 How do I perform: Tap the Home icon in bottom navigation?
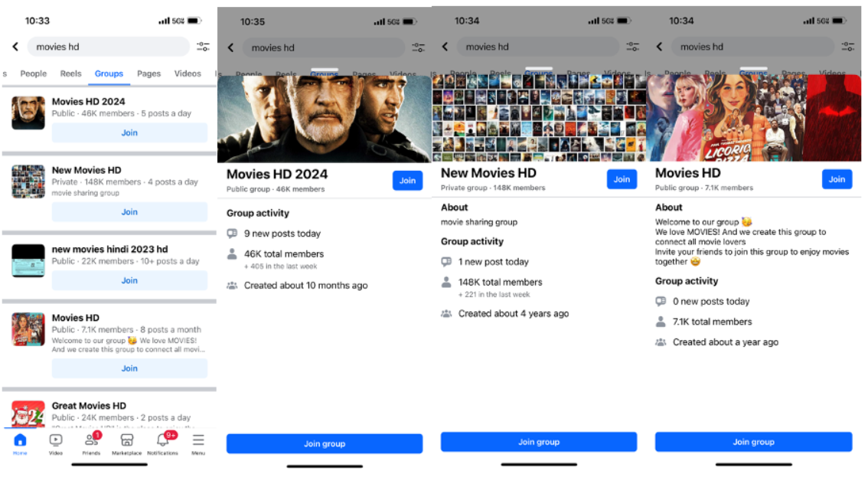click(x=20, y=440)
